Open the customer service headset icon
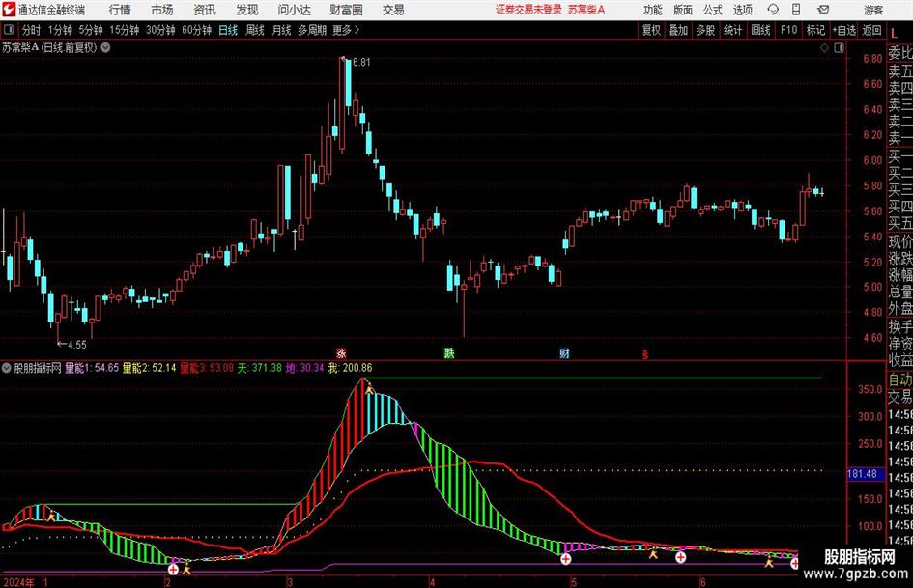 click(x=773, y=10)
